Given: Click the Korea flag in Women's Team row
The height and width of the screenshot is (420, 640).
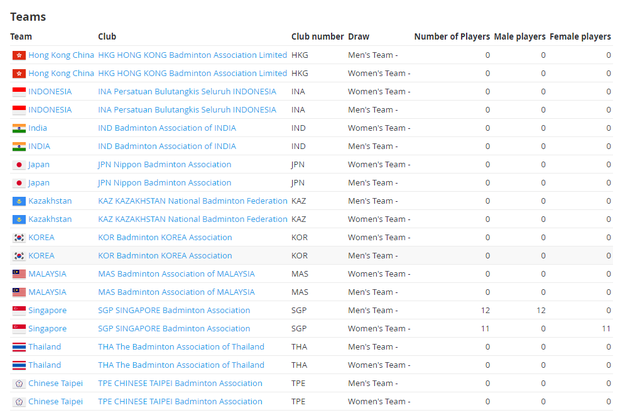Looking at the screenshot, I should pyautogui.click(x=19, y=238).
